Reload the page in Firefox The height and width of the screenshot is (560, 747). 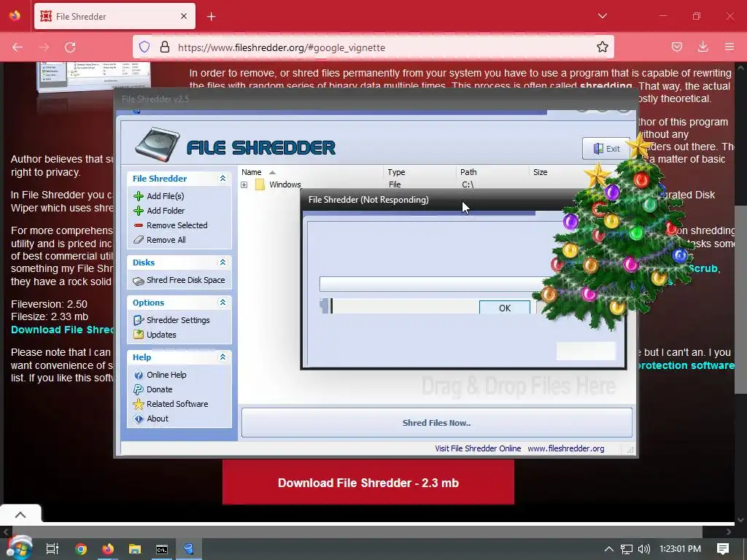coord(70,47)
